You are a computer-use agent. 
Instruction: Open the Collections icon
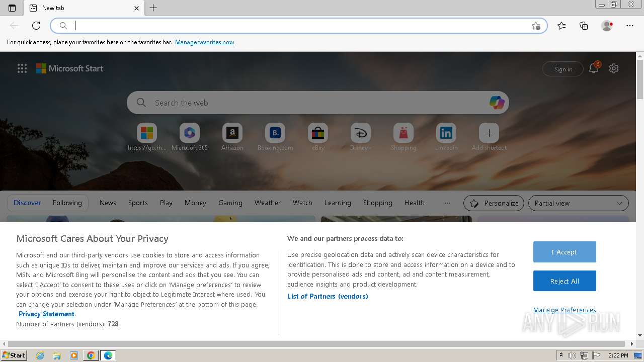(584, 26)
